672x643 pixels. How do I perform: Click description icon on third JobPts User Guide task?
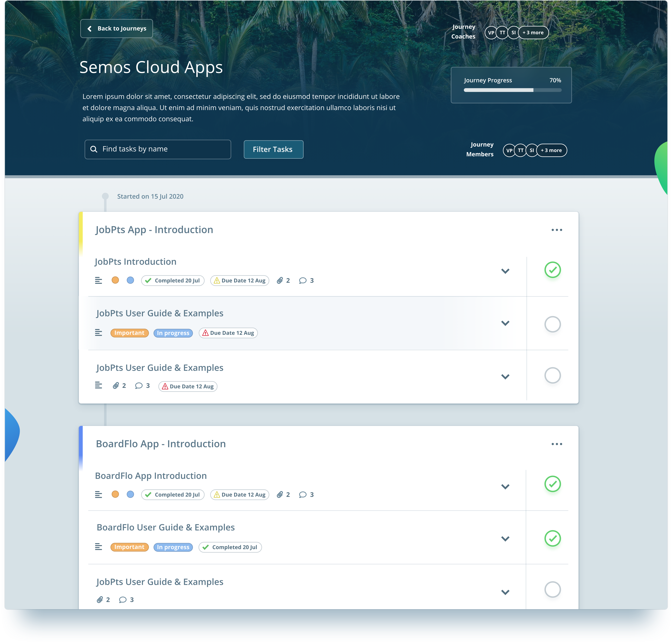coord(98,385)
